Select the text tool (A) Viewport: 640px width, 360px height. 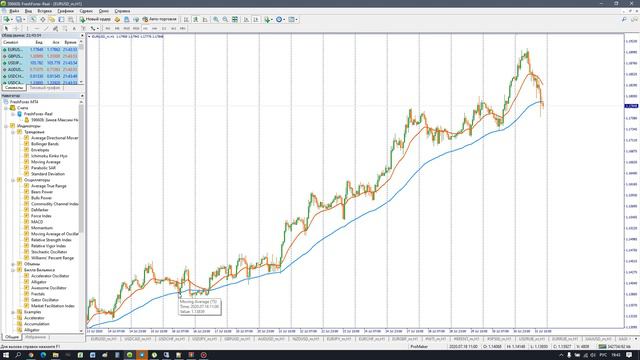pos(74,28)
